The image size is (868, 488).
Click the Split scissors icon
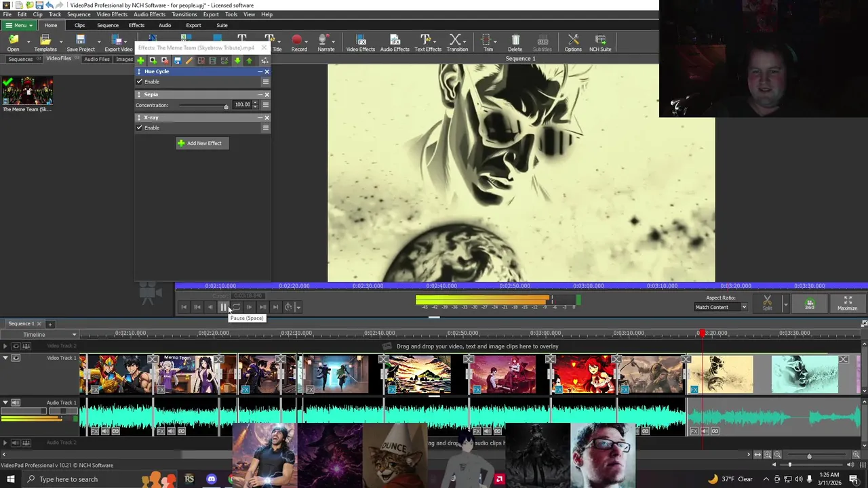[x=767, y=302]
